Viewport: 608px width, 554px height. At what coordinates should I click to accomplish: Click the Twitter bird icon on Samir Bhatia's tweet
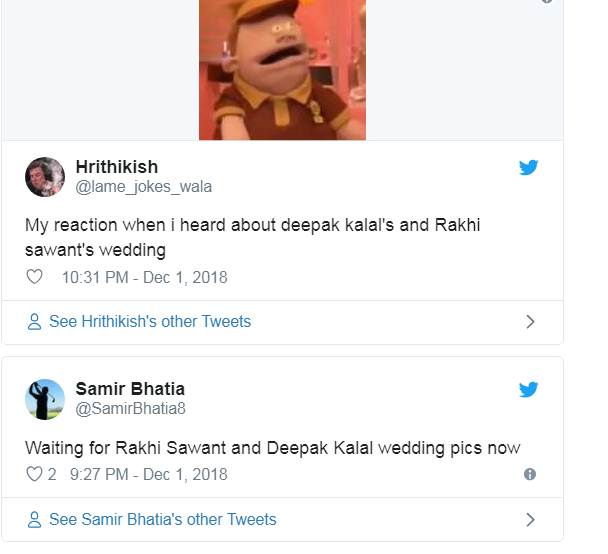coord(529,389)
